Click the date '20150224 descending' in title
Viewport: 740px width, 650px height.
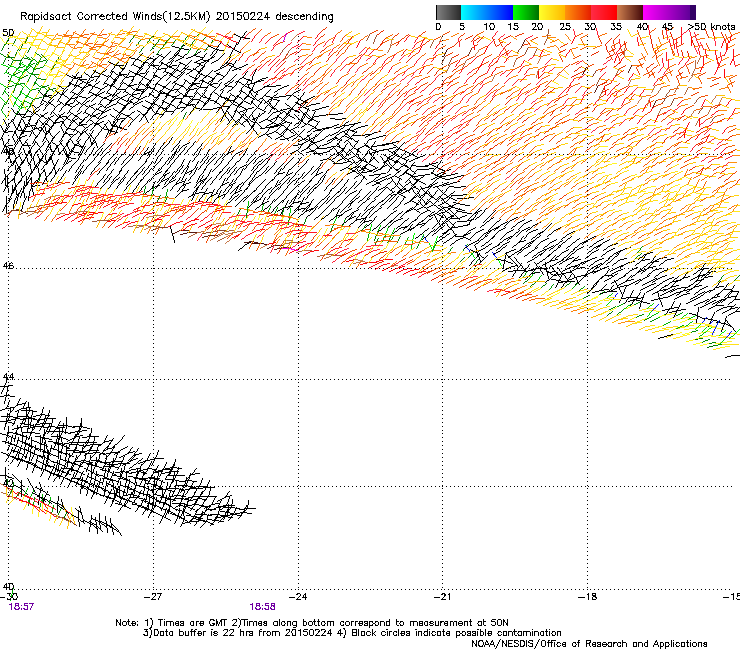click(274, 17)
